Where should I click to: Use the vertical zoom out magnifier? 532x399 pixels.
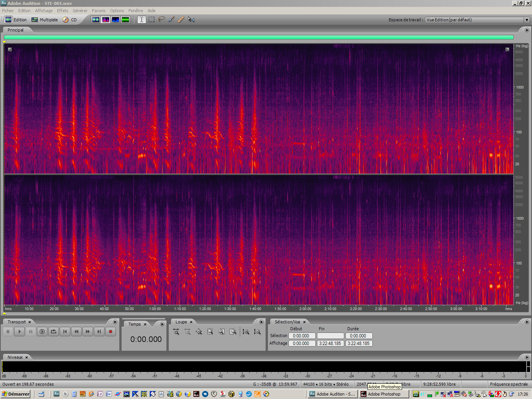257,331
